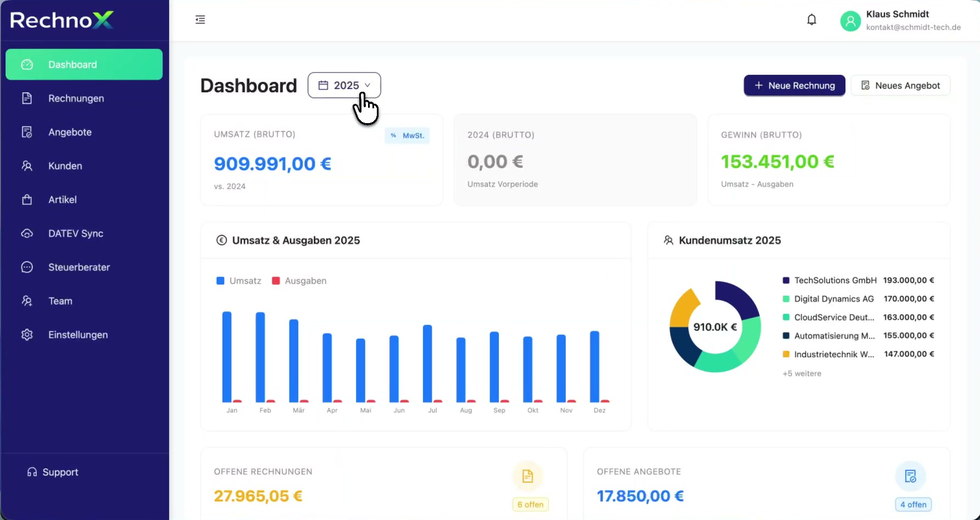Viewport: 980px width, 520px height.
Task: Click the calendar icon in year selector
Action: (324, 85)
